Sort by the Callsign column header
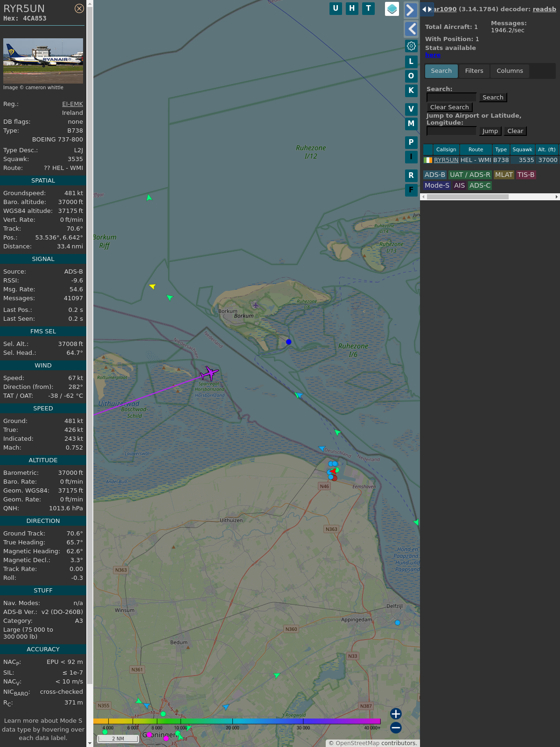 [446, 149]
